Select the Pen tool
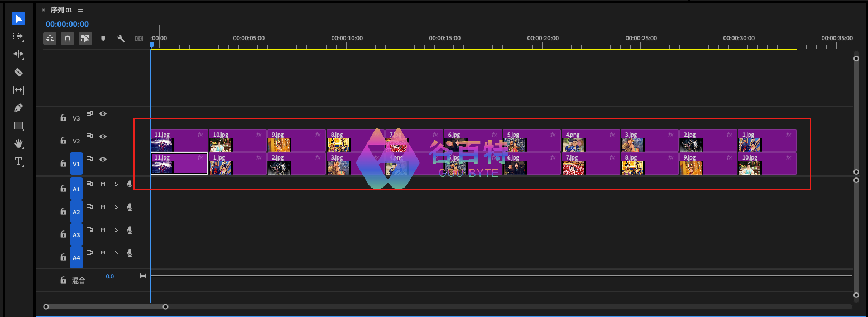Screen dimensions: 868x317 pyautogui.click(x=18, y=108)
